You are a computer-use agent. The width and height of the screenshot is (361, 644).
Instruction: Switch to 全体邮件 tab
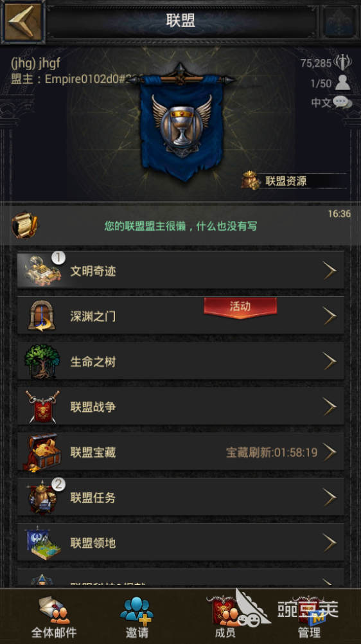[x=54, y=617]
